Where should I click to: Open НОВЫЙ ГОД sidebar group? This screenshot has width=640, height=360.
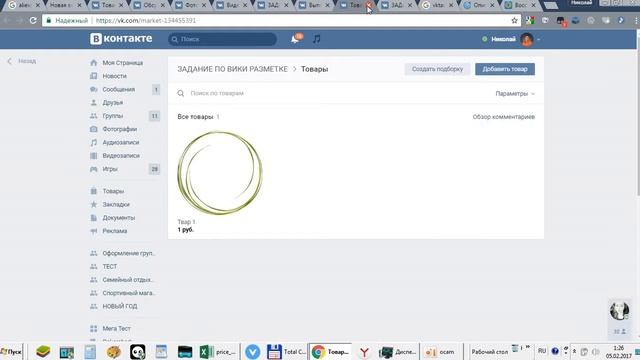click(x=119, y=306)
